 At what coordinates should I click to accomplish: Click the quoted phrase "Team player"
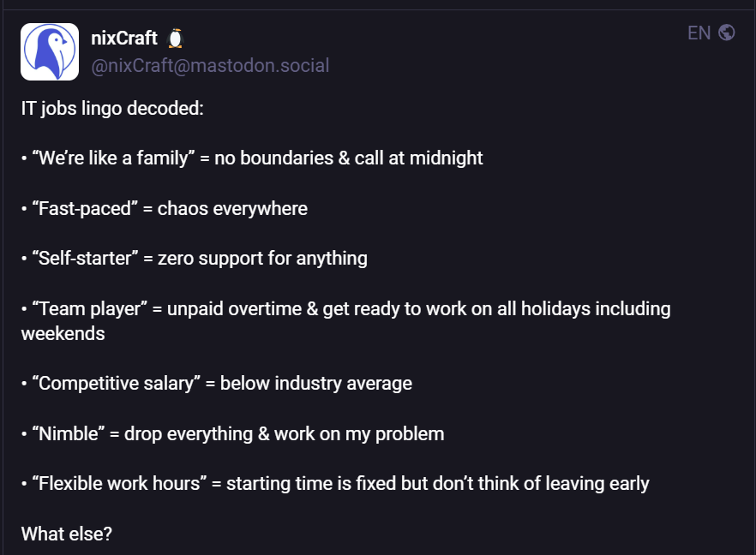[90, 309]
